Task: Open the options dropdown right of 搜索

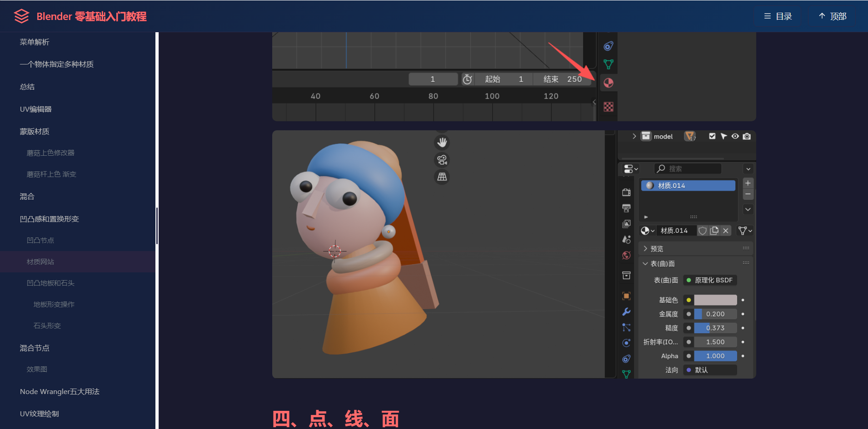Action: (x=748, y=169)
